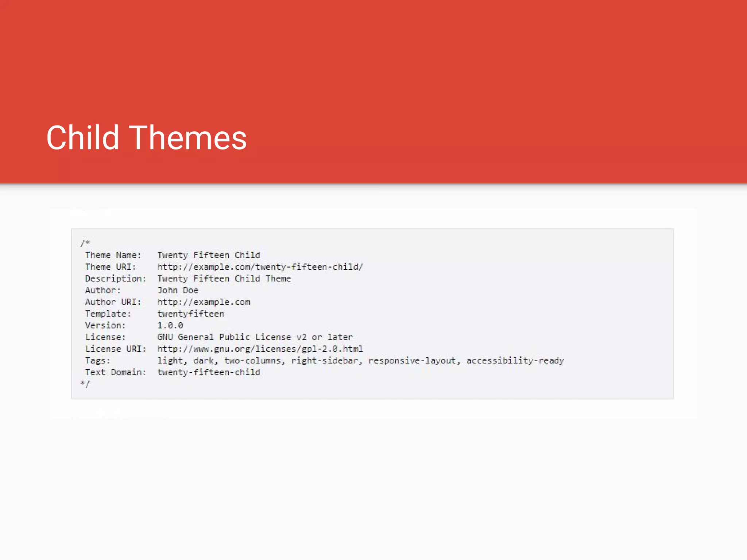Viewport: 747px width, 560px height.
Task: Select the 'twenty-fifteen-child' text domain value
Action: pos(209,372)
